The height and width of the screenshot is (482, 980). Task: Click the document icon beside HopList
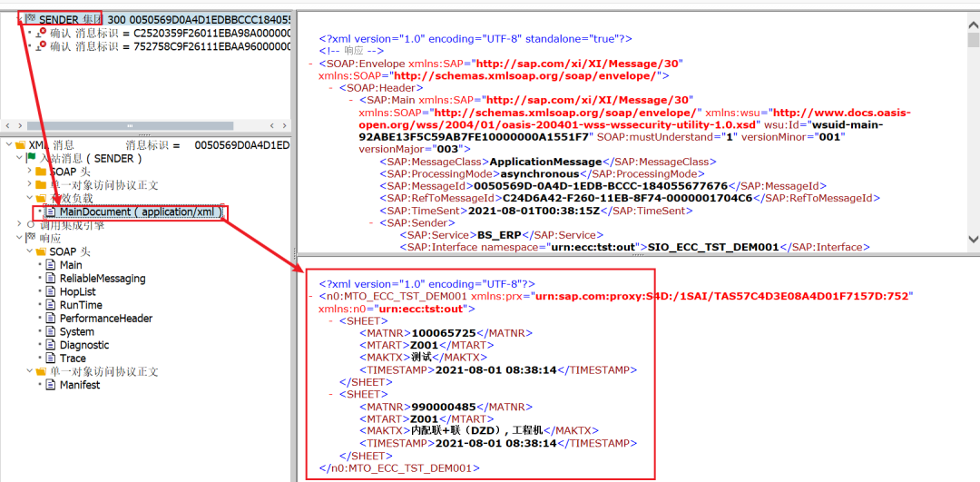click(51, 292)
